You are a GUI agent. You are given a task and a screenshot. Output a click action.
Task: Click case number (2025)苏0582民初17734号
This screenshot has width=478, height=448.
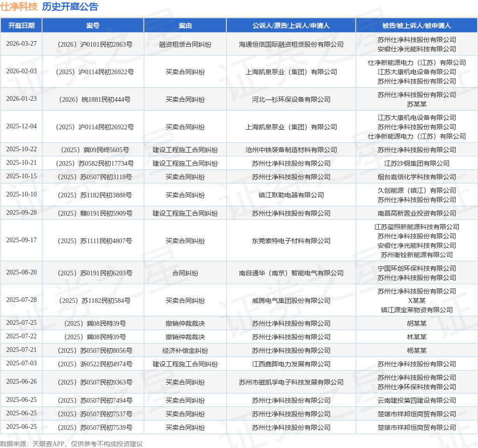tap(95, 163)
